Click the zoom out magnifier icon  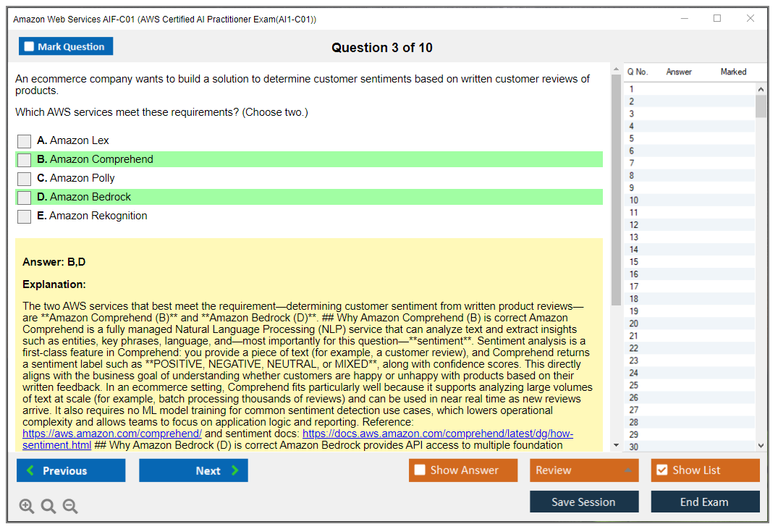click(70, 506)
